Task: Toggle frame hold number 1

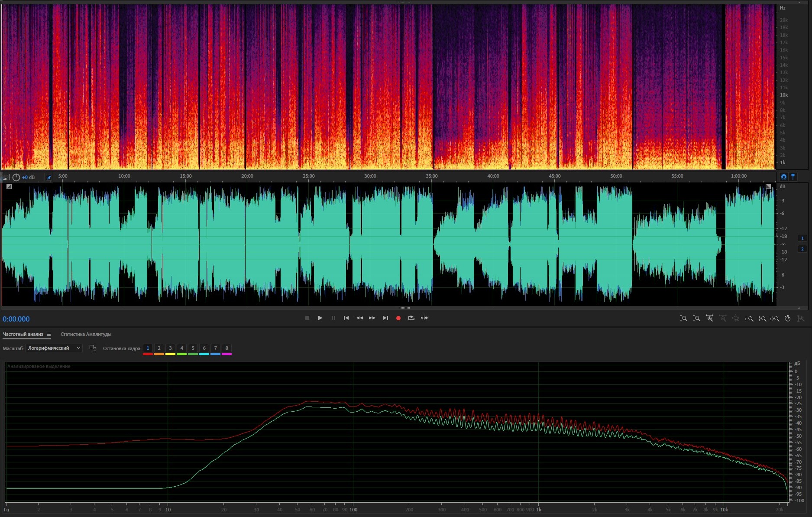Action: point(148,348)
